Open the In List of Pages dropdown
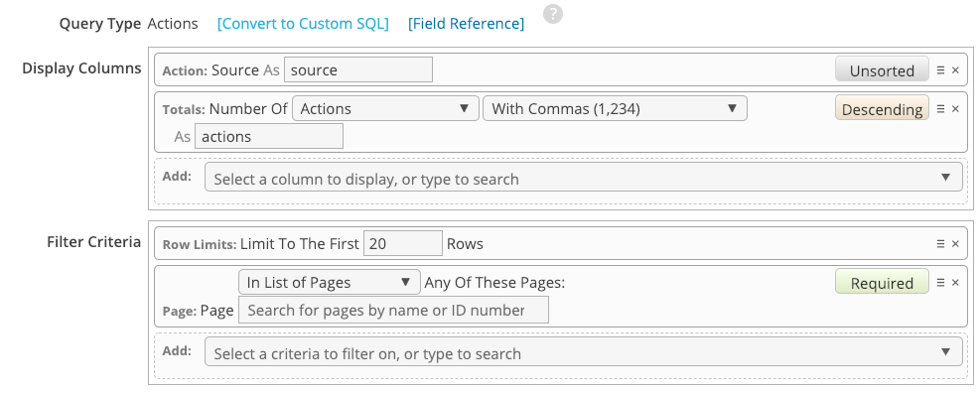The width and height of the screenshot is (980, 393). point(329,282)
